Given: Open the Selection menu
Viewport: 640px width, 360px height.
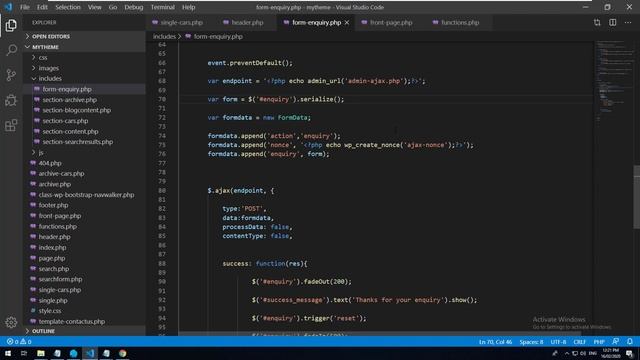Looking at the screenshot, I should click(68, 7).
